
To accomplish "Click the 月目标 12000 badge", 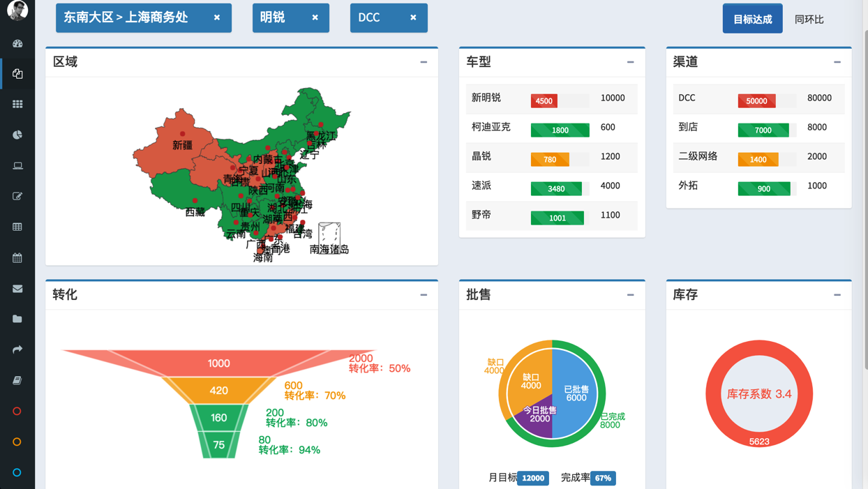I will 533,478.
